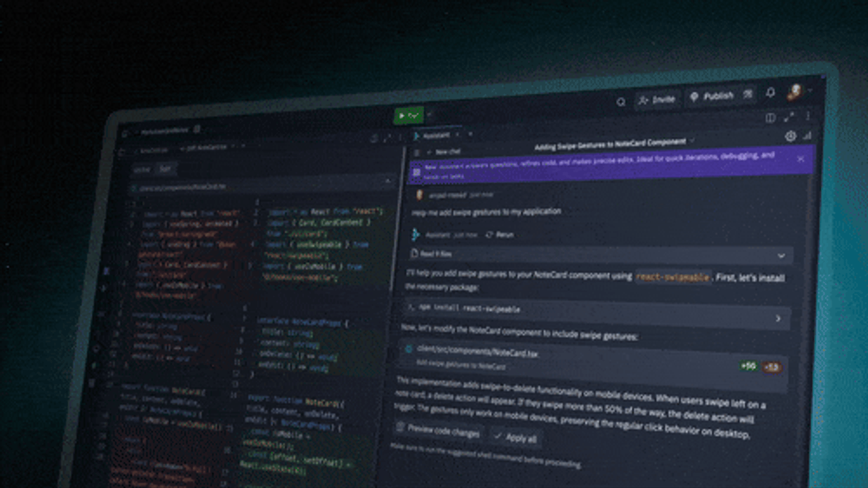This screenshot has height=488, width=868.
Task: Click the chat history list icon
Action: click(x=417, y=153)
